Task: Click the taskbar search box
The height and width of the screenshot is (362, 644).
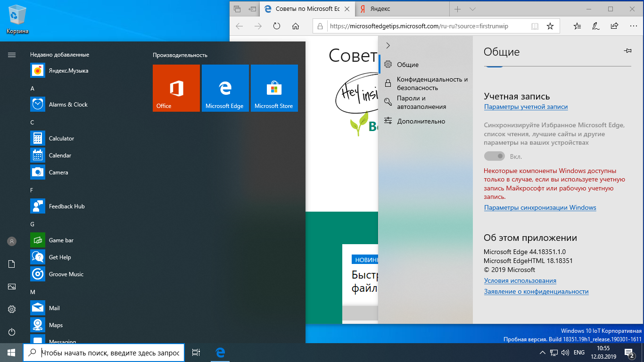Action: pyautogui.click(x=104, y=353)
